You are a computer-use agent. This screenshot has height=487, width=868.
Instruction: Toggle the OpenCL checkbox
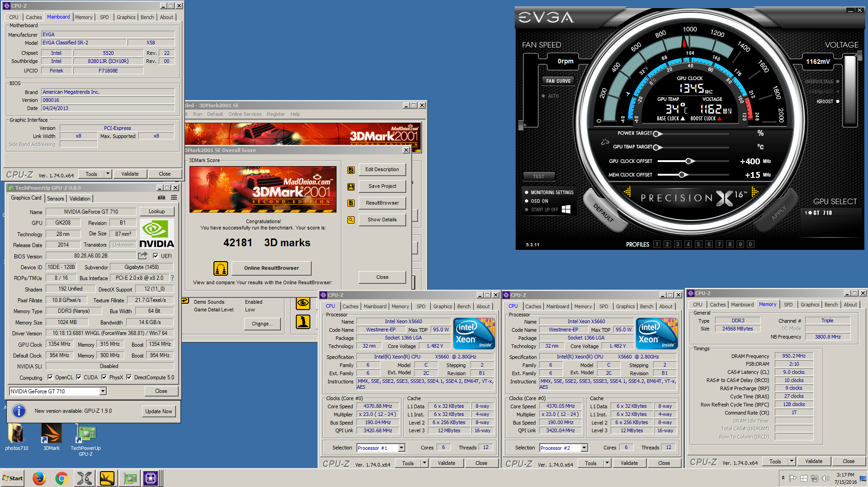50,377
